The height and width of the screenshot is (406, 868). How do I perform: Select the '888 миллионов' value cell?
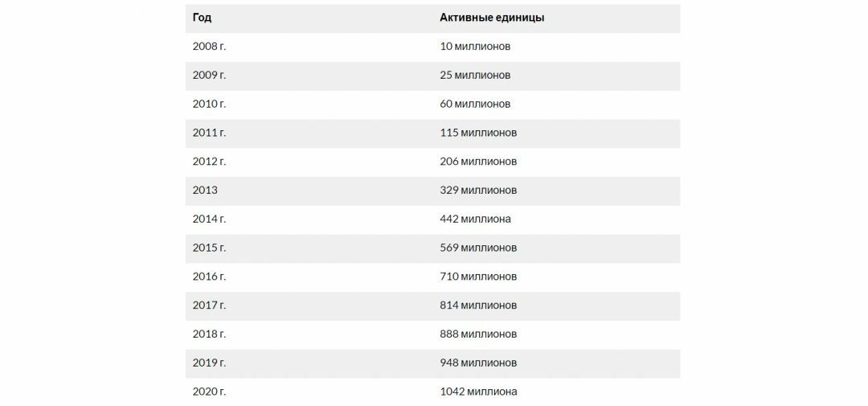478,334
